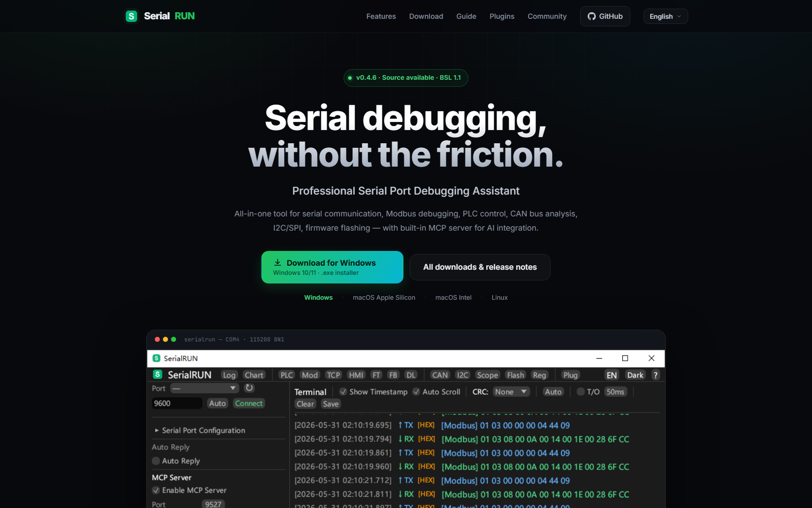Click the GitHub octocat icon
The image size is (812, 508).
pos(592,16)
